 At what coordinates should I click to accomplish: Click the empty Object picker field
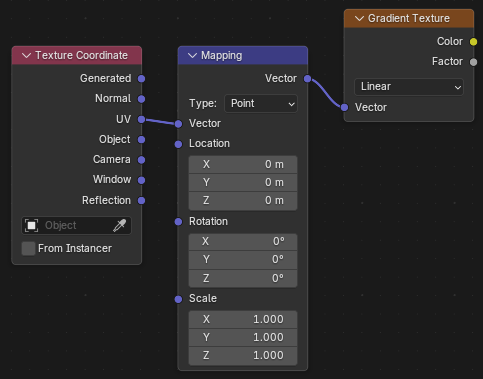[76, 226]
